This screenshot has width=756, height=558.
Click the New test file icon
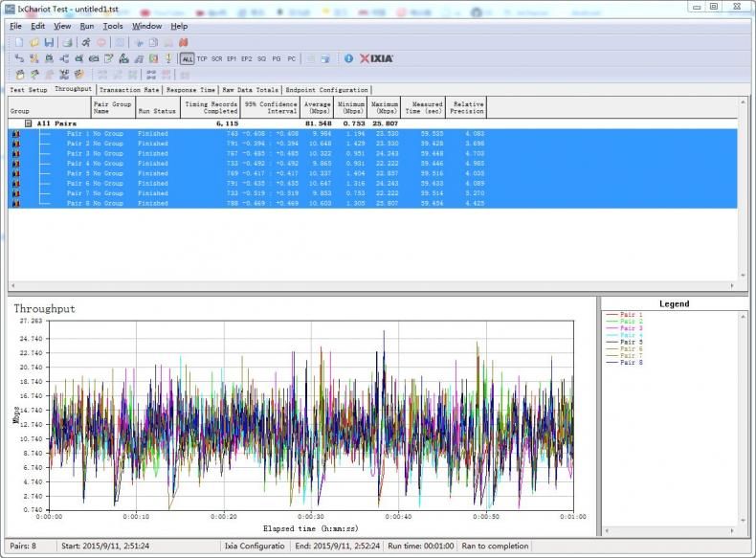pyautogui.click(x=19, y=42)
